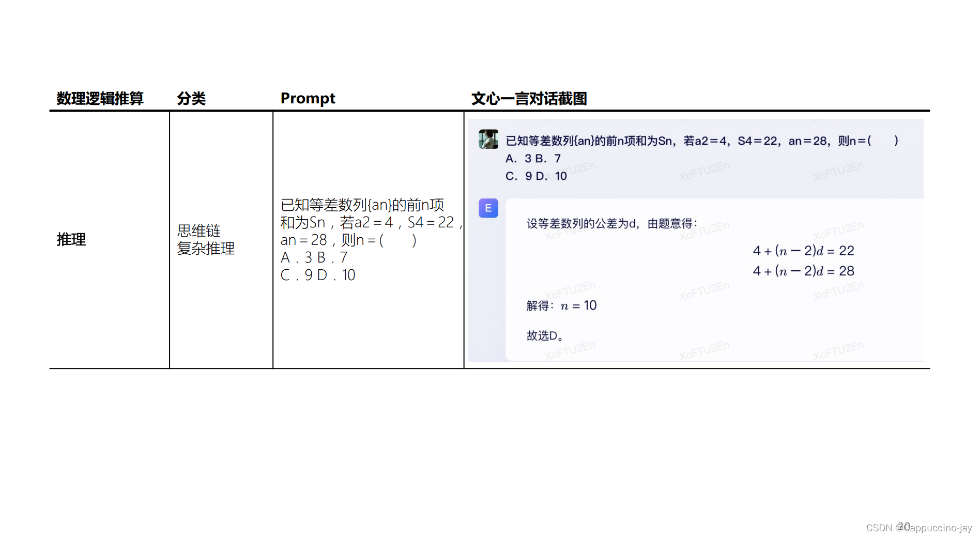Click chat options line 'C. 9 D. 10'
980x538 pixels.
point(536,176)
